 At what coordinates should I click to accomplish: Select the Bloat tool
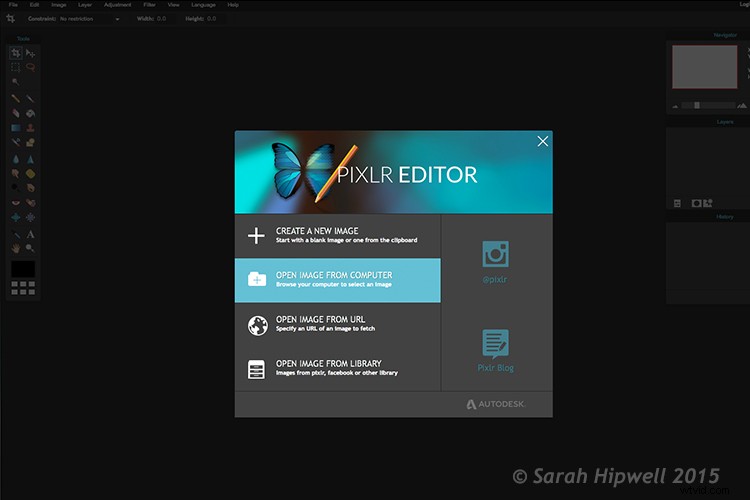coord(16,217)
